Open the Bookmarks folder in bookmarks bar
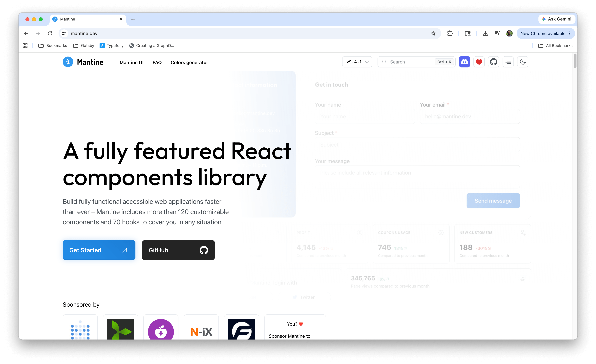Screen dimensions: 596x364 coord(53,45)
